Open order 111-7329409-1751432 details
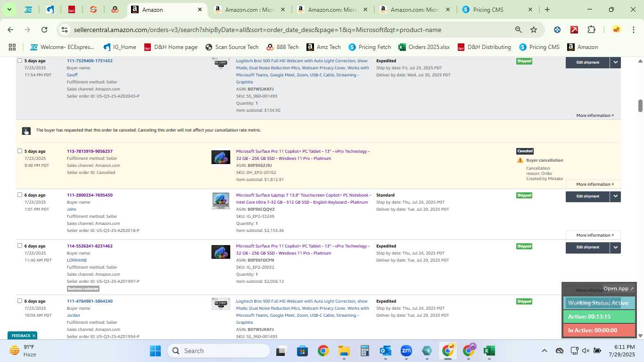The height and width of the screenshot is (362, 644). [90, 61]
